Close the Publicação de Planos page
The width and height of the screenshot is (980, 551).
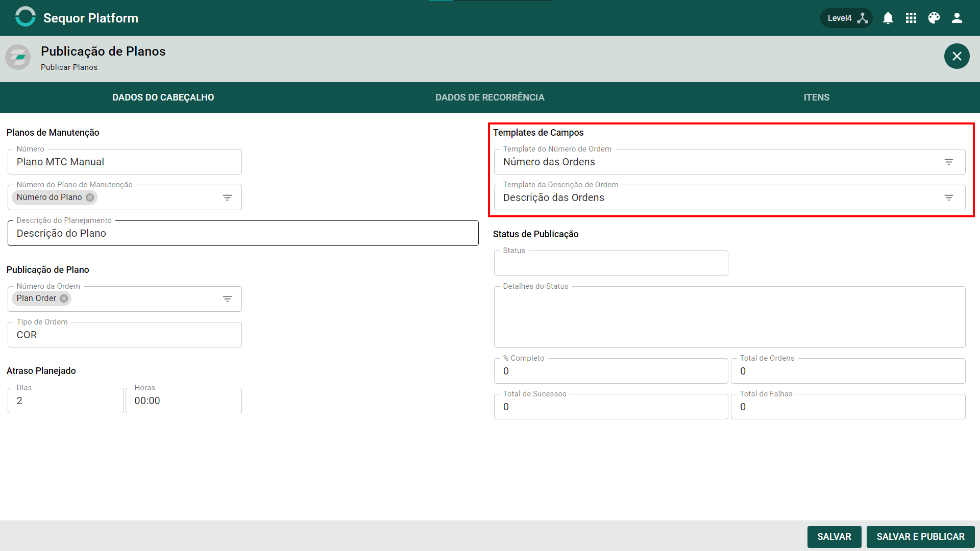pos(957,56)
